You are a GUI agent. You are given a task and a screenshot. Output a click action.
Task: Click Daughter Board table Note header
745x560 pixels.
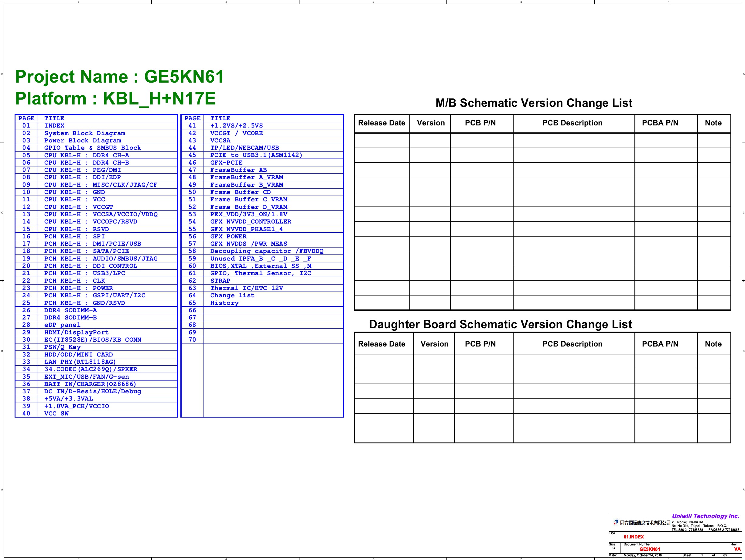(713, 344)
